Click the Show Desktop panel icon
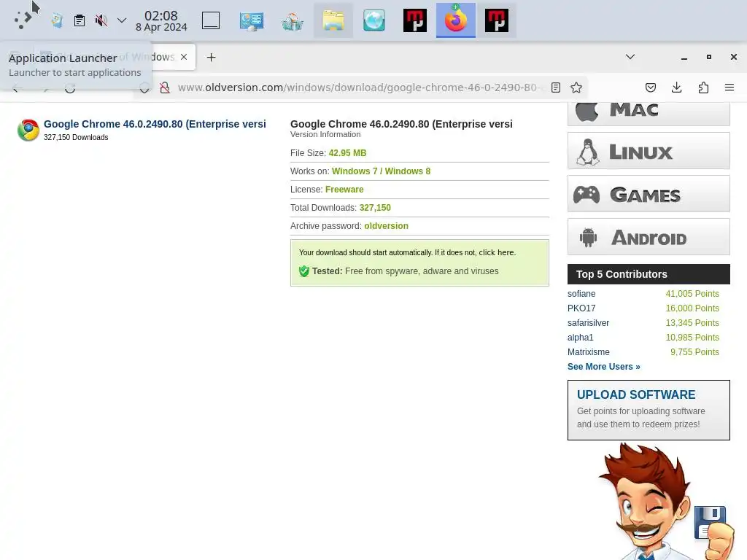Viewport: 747px width, 560px height. pos(211,20)
